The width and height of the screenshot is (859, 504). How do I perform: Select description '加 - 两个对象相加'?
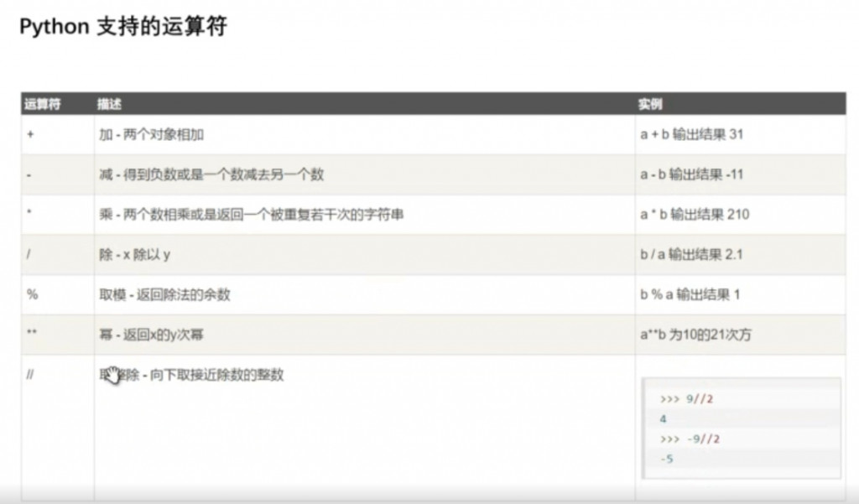[x=152, y=134]
